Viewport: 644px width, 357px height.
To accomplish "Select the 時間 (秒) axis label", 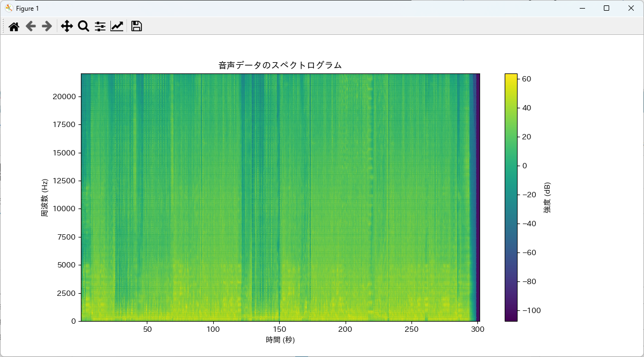I will (x=281, y=339).
